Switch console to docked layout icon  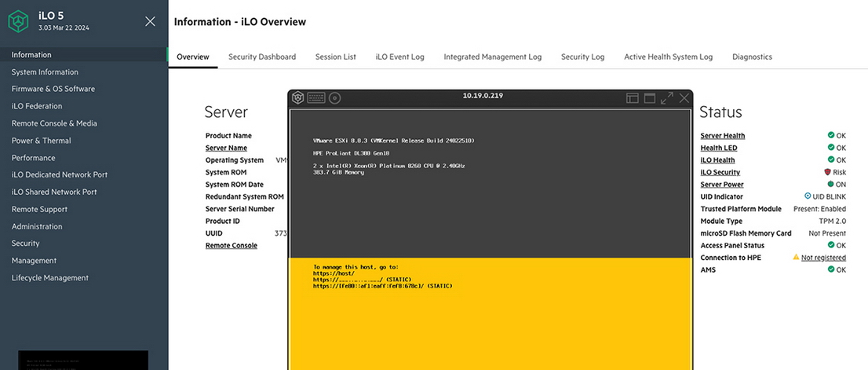click(x=633, y=98)
